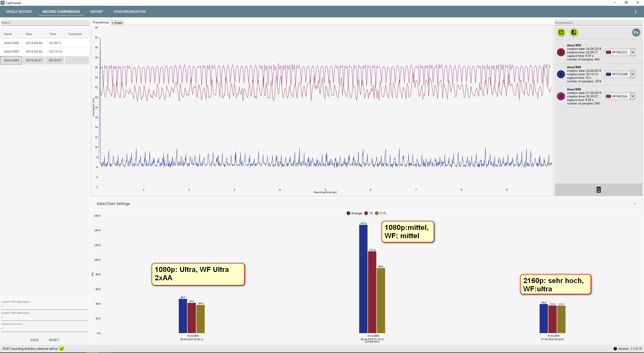This screenshot has width=644, height=353.
Task: Click the #FF8B2366 purple color swatch
Action: (609, 96)
